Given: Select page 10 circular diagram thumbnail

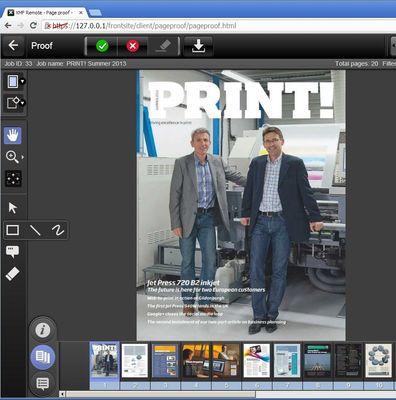Looking at the screenshot, I should point(379,361).
